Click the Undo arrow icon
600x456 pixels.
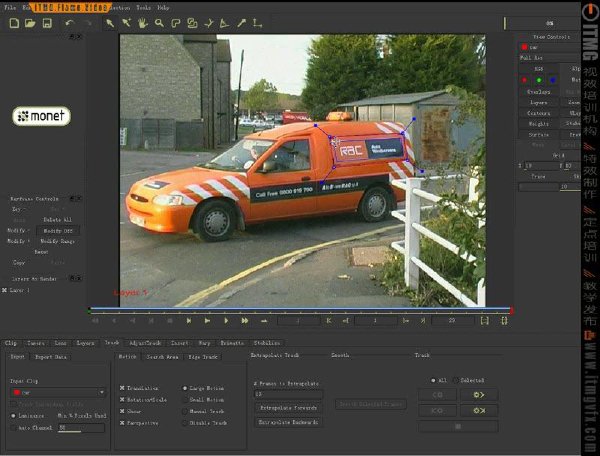click(x=69, y=23)
